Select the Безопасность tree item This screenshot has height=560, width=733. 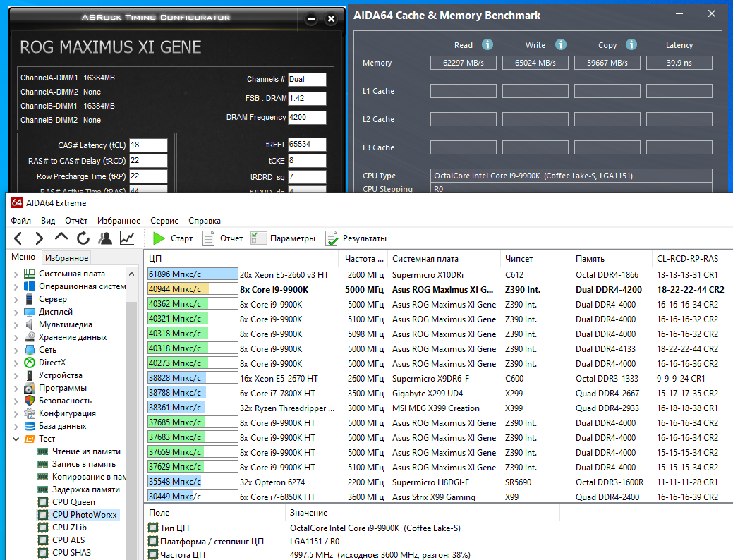point(65,400)
